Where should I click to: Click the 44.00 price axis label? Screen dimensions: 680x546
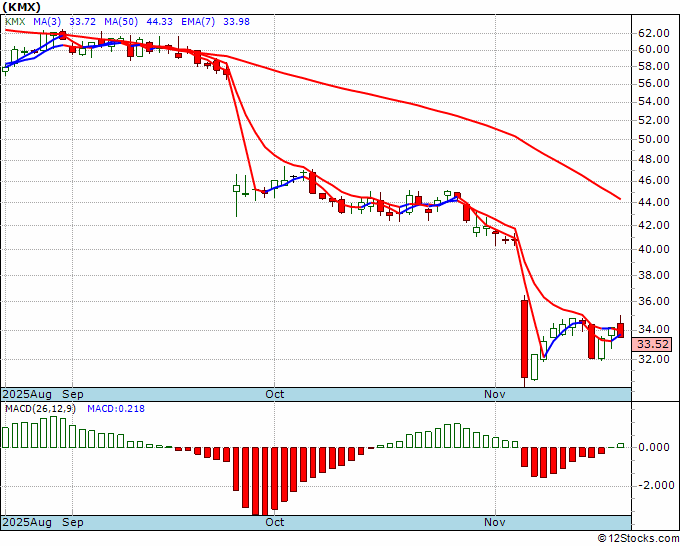[654, 202]
